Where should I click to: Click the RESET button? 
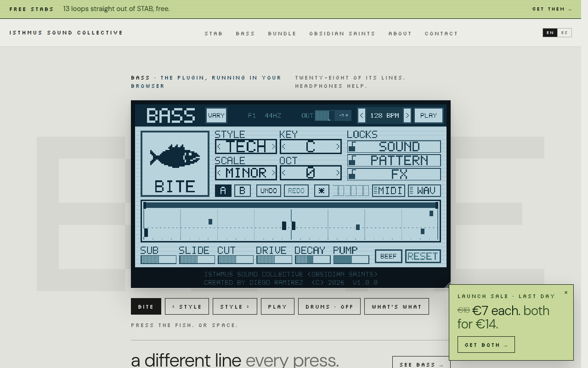point(423,256)
